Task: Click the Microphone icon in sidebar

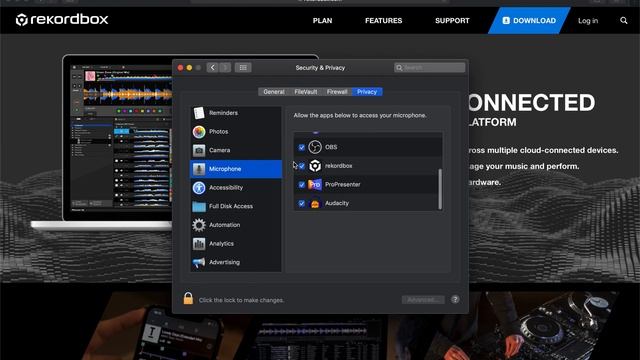Action: [x=199, y=169]
